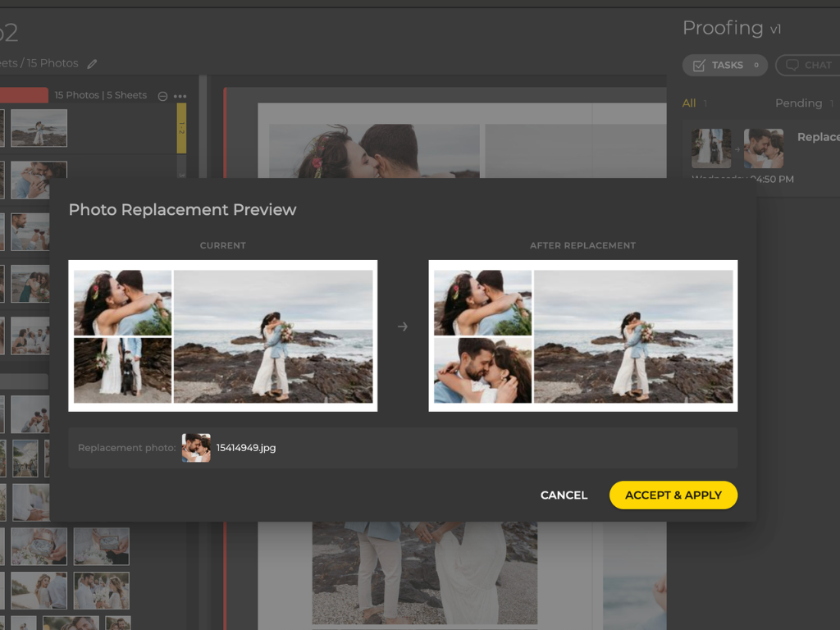Click the CURRENT spread preview image
The width and height of the screenshot is (840, 630).
click(223, 336)
